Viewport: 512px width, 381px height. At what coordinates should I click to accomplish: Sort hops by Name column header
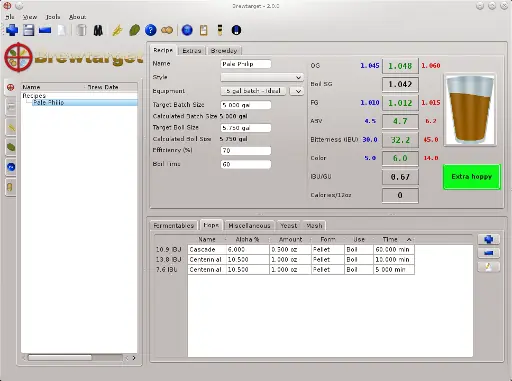point(207,239)
